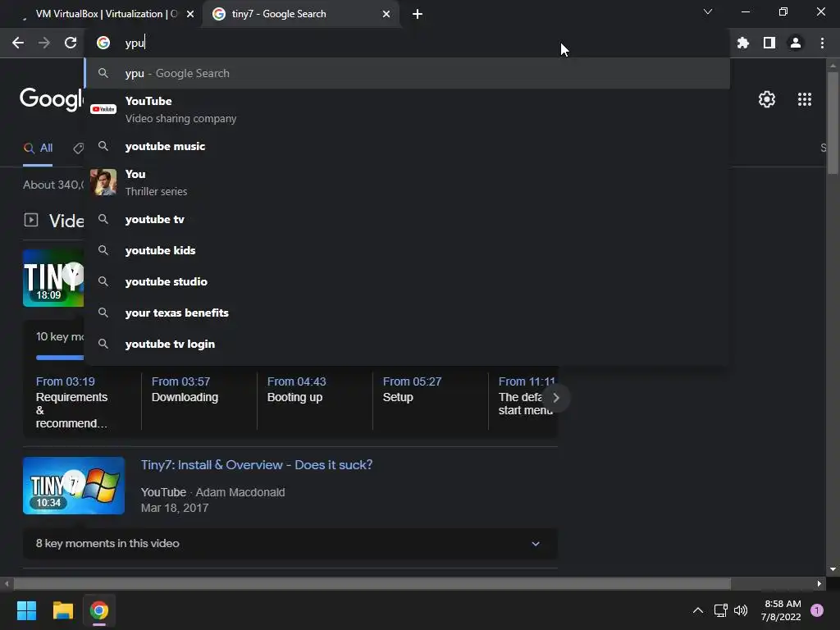
Task: Select the 'youtube music' suggestion
Action: tap(407, 146)
